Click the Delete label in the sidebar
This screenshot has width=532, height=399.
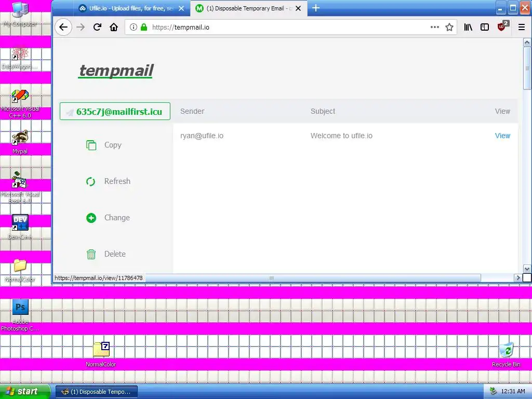115,254
